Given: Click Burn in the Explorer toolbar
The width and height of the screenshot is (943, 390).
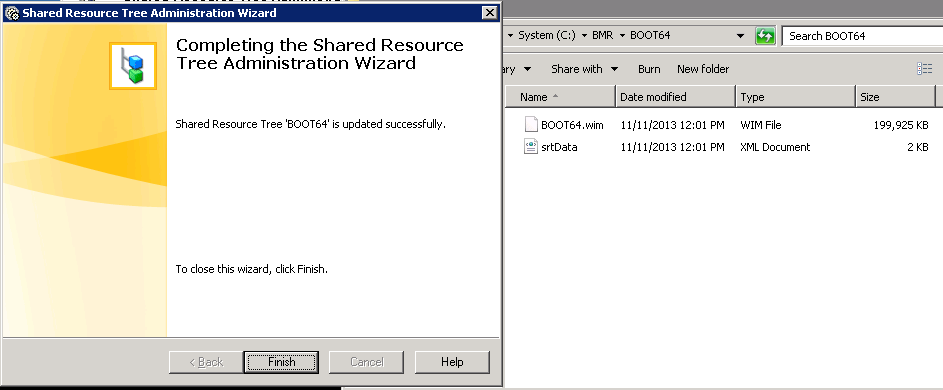Looking at the screenshot, I should pos(649,69).
